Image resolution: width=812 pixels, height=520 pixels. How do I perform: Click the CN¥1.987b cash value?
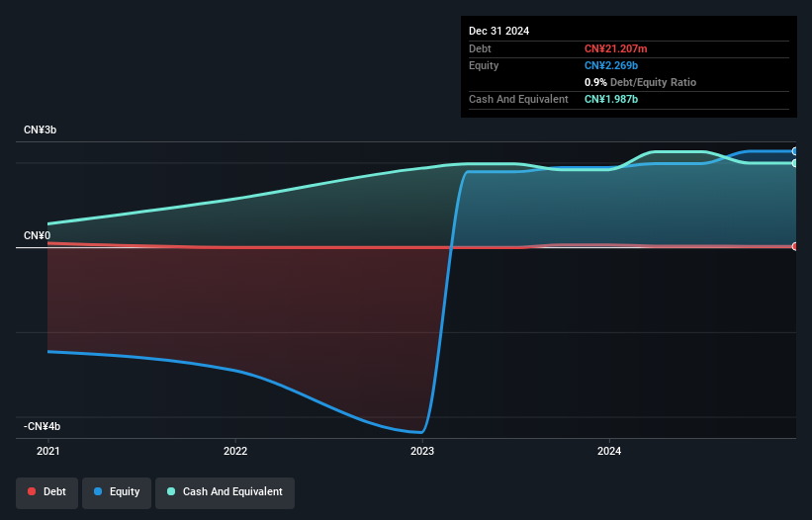click(611, 99)
